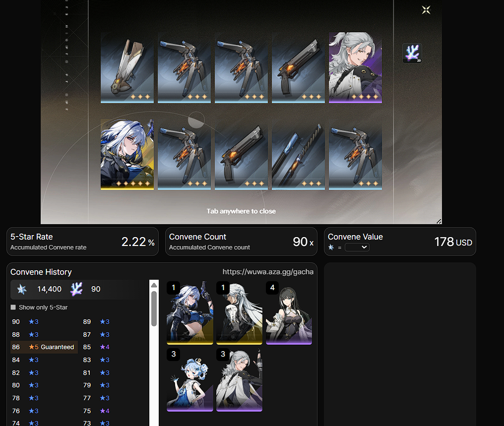504x426 pixels.
Task: Click the scroll up arrow in history list
Action: (x=154, y=285)
